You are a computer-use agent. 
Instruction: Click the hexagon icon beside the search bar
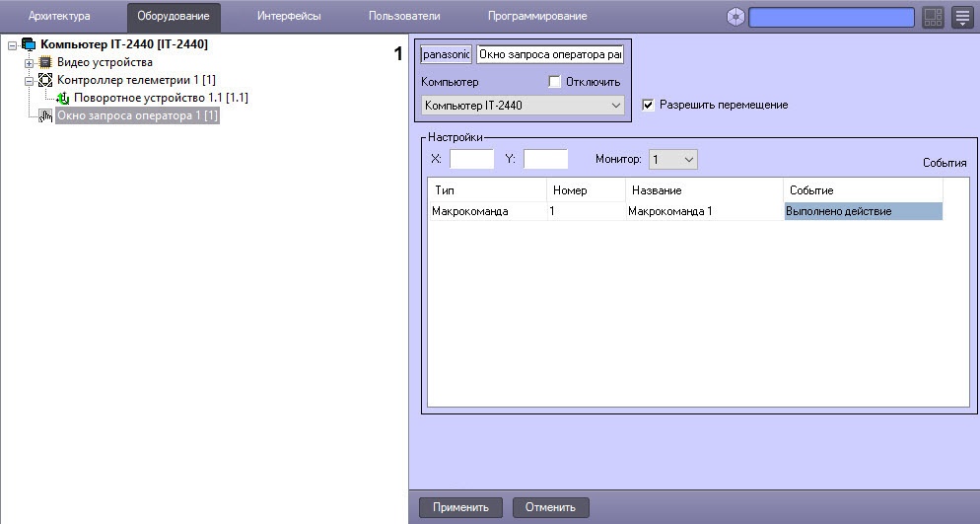(735, 17)
